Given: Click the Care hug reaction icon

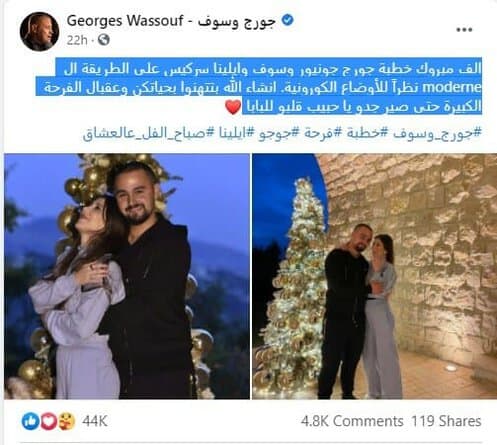Looking at the screenshot, I should click(x=66, y=421).
